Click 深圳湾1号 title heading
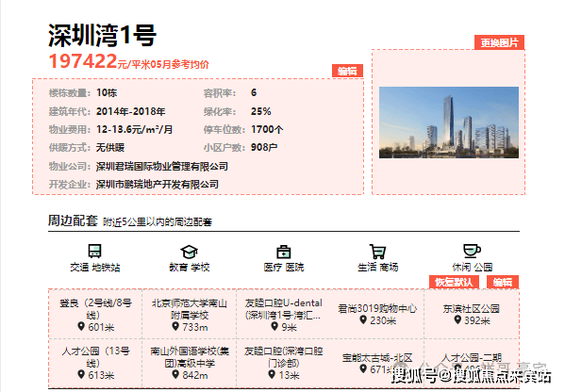The width and height of the screenshot is (565, 392). point(102,35)
